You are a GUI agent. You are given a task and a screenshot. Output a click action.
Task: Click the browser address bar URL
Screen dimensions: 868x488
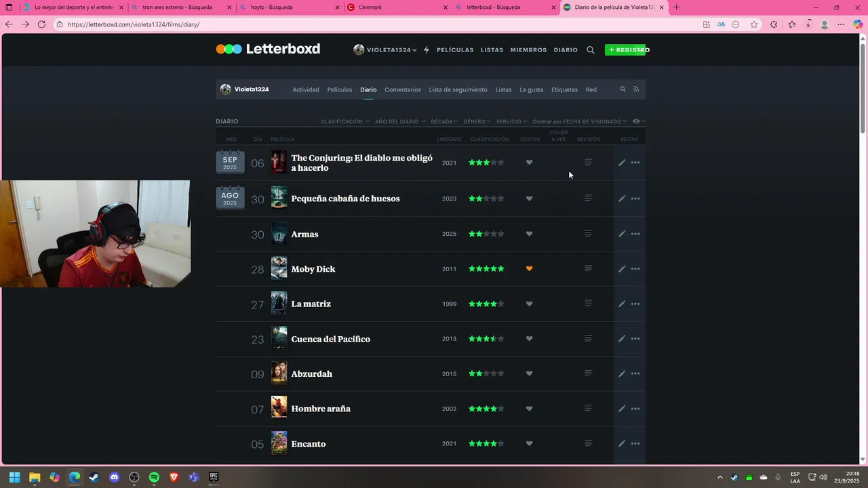pyautogui.click(x=134, y=24)
